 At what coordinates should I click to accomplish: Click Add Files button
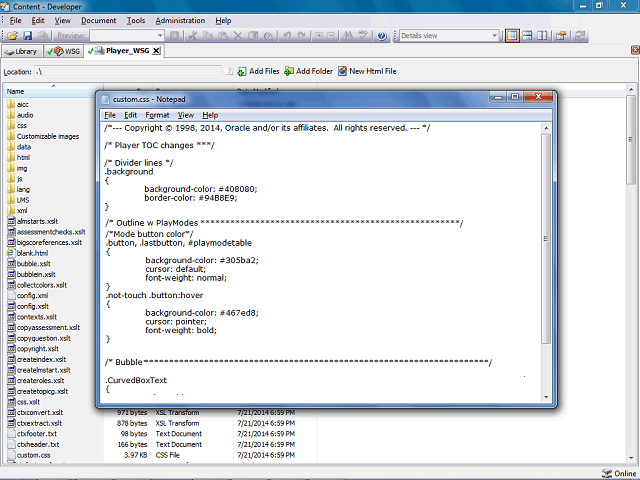[258, 71]
